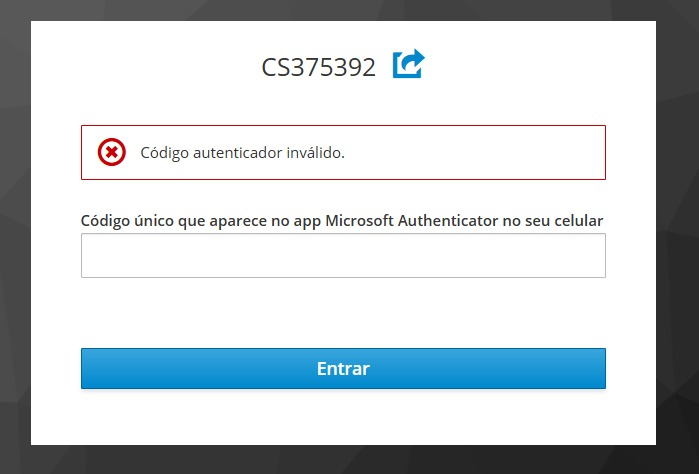Click the circled cross in the alert
This screenshot has height=474, width=699.
click(x=111, y=152)
